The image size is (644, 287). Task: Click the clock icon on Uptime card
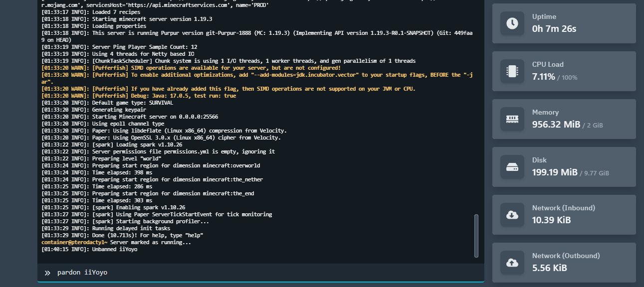(x=512, y=23)
